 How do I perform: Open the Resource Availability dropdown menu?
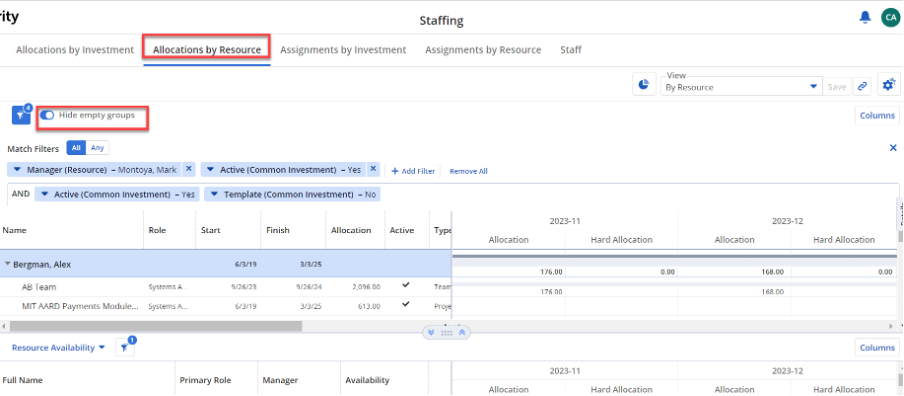58,348
